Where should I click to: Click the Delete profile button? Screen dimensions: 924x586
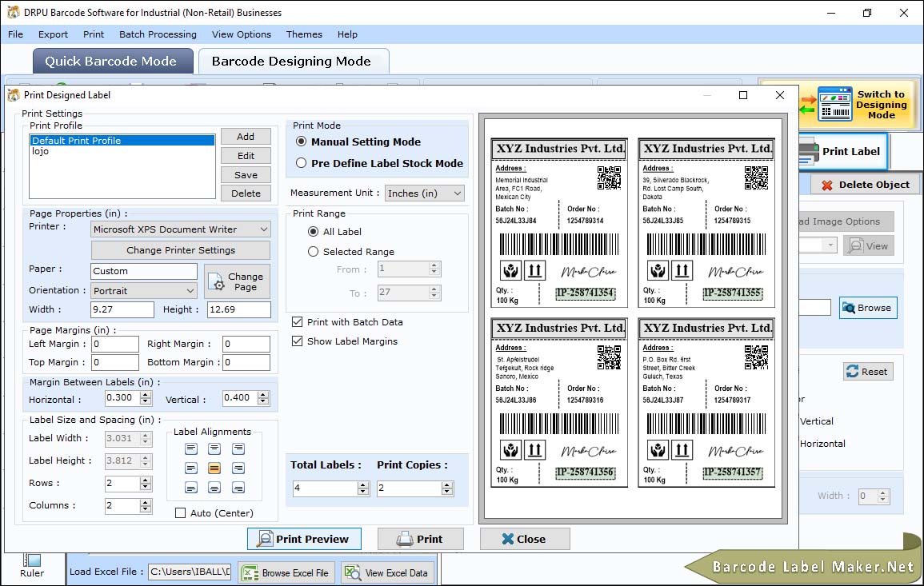pos(246,193)
